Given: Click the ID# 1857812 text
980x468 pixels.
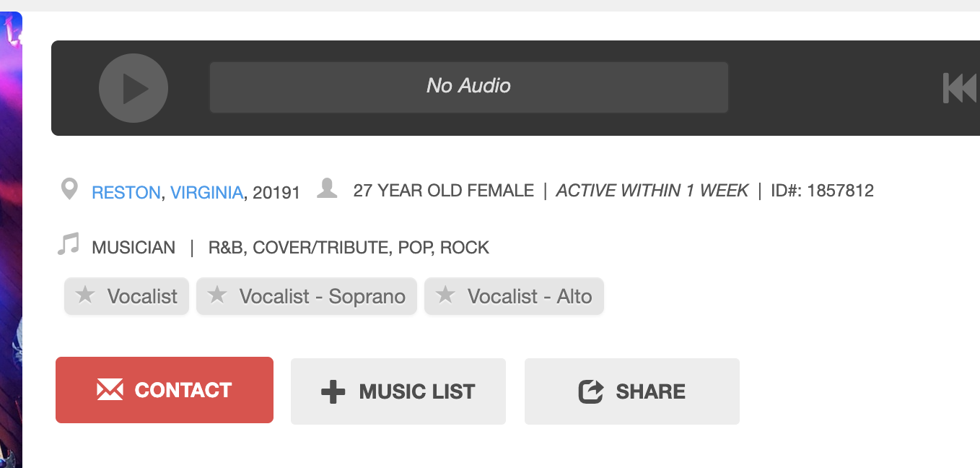Looking at the screenshot, I should point(822,191).
